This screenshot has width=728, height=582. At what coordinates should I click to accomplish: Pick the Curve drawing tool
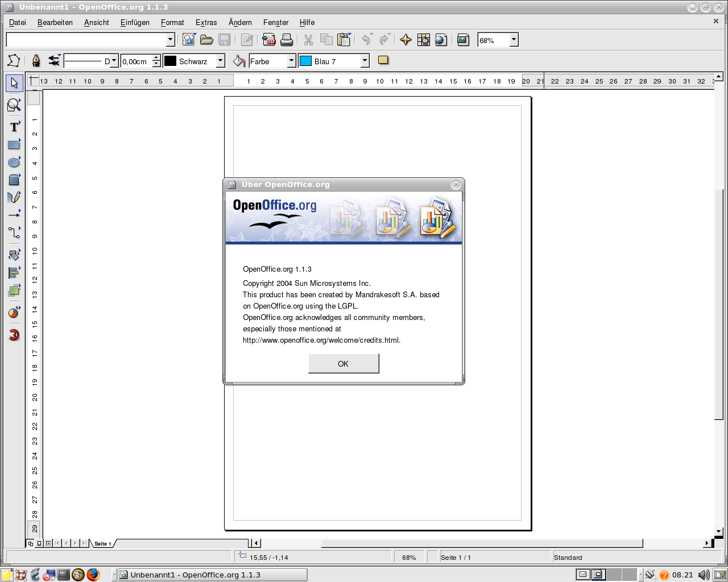(14, 197)
